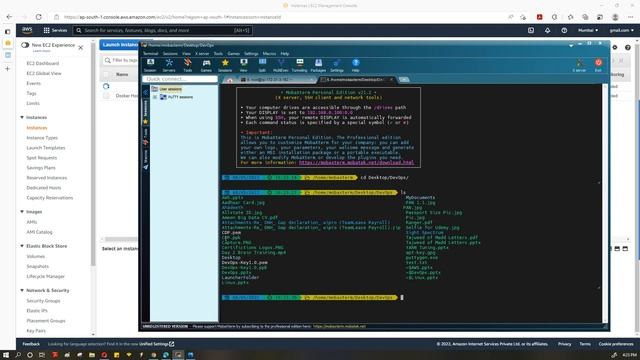Open Settings icon in MobaXterm toolbar
The height and width of the screenshot is (360, 640).
(x=337, y=65)
